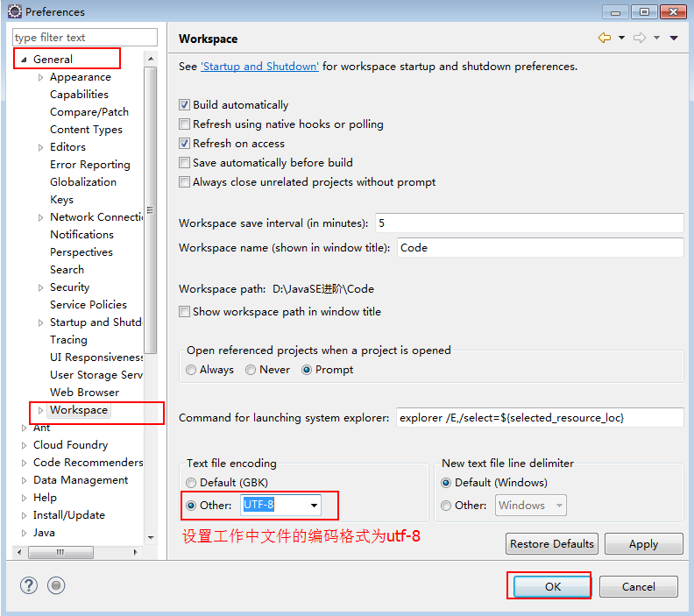Viewport: 694px width, 616px height.
Task: Click the back navigation arrow icon
Action: click(605, 38)
